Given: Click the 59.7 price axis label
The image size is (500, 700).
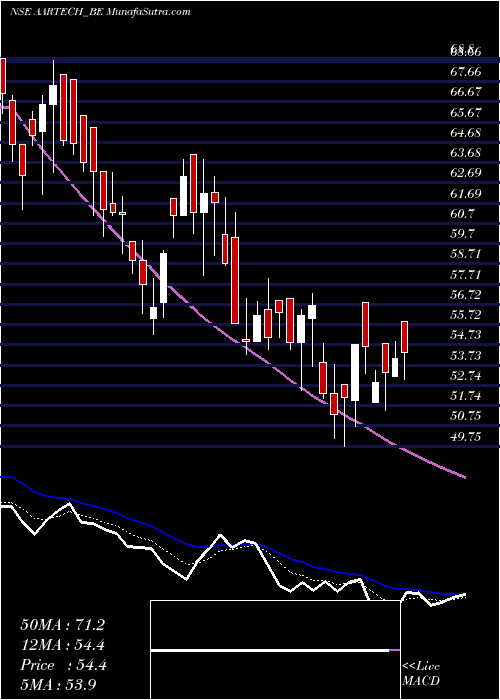Looking at the screenshot, I should 462,234.
